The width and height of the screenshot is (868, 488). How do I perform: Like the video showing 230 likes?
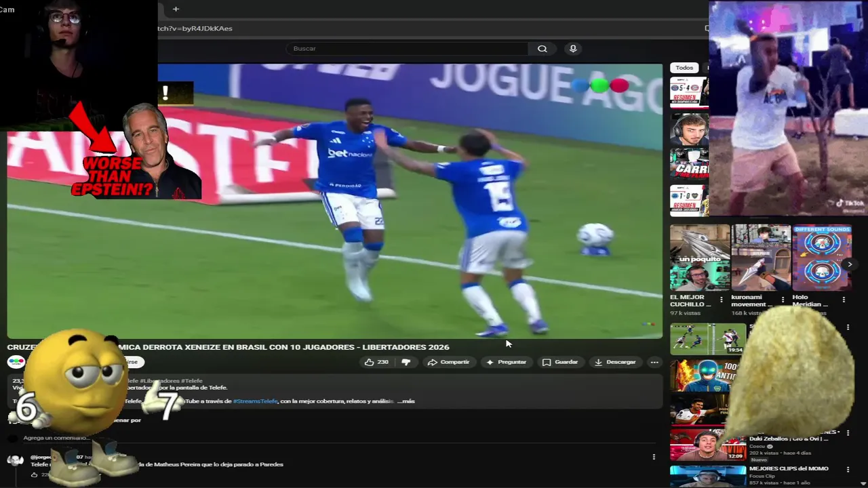pyautogui.click(x=376, y=362)
